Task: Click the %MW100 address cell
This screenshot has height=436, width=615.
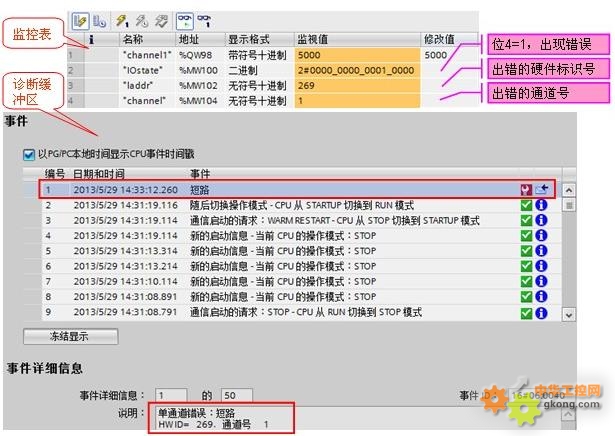Action: click(200, 71)
